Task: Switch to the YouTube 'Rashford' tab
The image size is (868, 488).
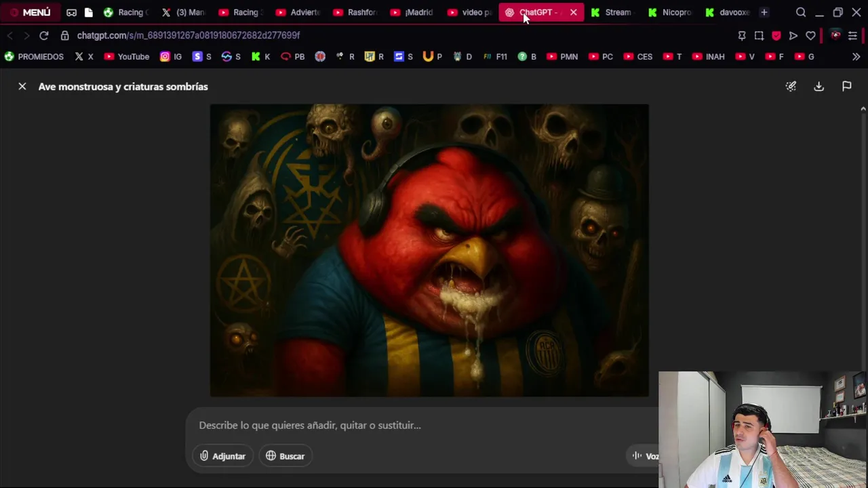Action: point(356,12)
